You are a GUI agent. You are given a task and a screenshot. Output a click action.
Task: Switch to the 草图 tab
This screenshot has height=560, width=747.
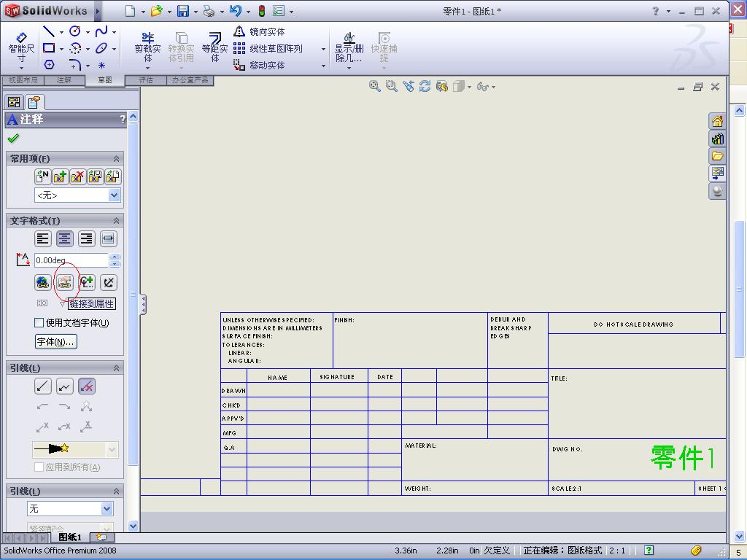coord(105,80)
